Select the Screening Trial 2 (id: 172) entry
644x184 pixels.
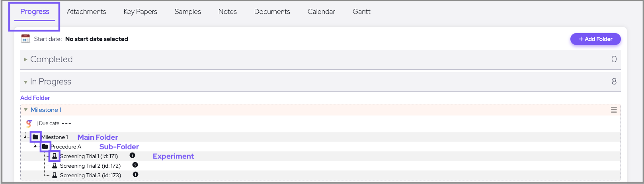90,166
